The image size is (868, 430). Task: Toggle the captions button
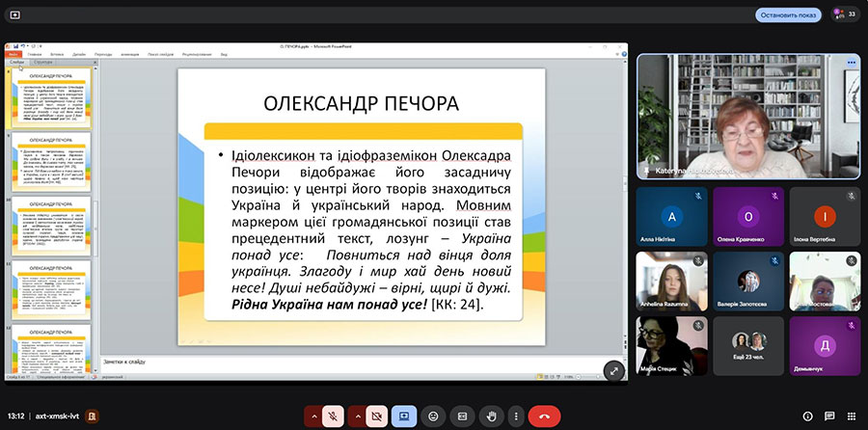[x=462, y=417]
